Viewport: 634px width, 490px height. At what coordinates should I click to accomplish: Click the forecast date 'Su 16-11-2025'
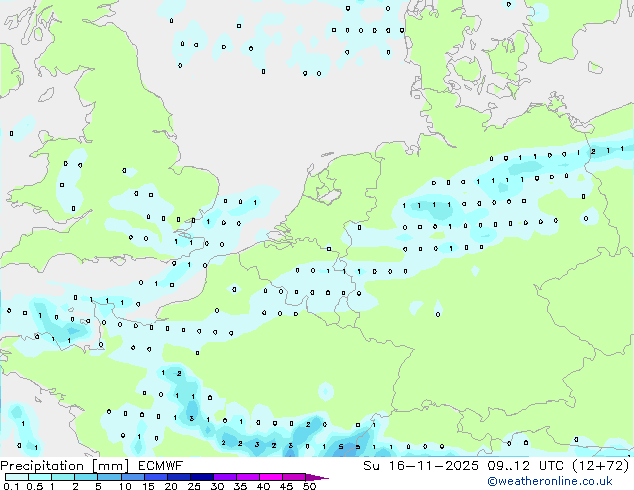[x=421, y=466]
